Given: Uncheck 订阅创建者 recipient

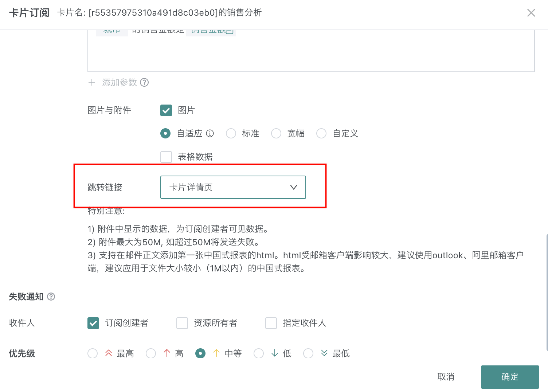Looking at the screenshot, I should (93, 323).
